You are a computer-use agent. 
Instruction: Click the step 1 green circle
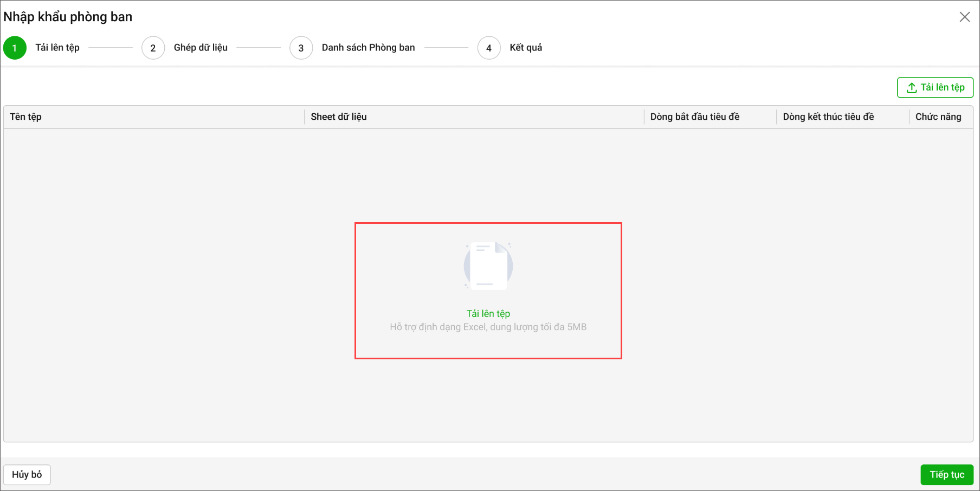pos(15,48)
